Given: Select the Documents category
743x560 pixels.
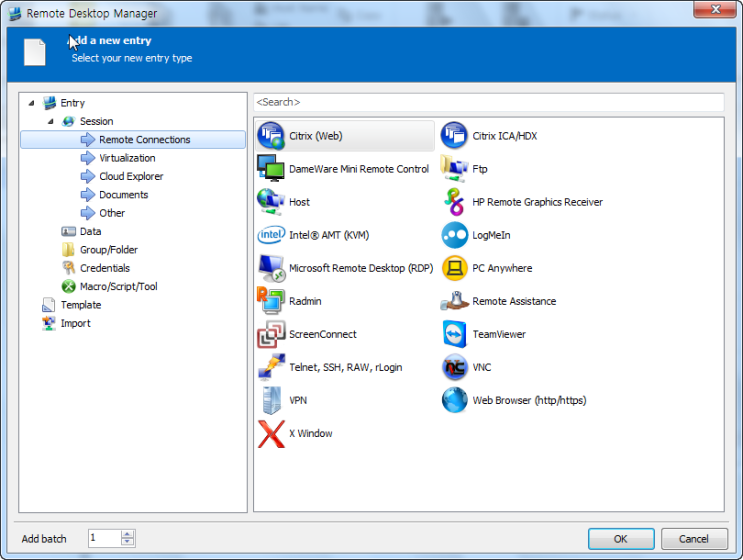Looking at the screenshot, I should point(123,195).
